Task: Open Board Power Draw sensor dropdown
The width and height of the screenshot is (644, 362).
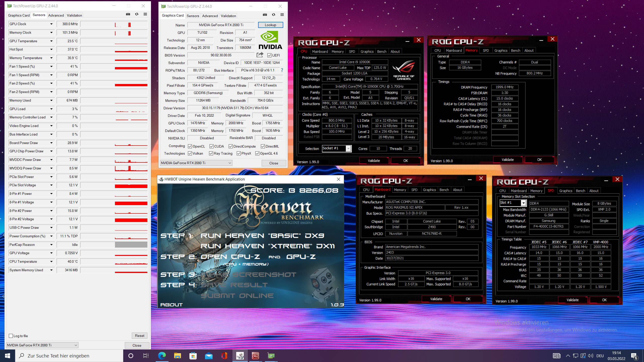Action: click(51, 143)
